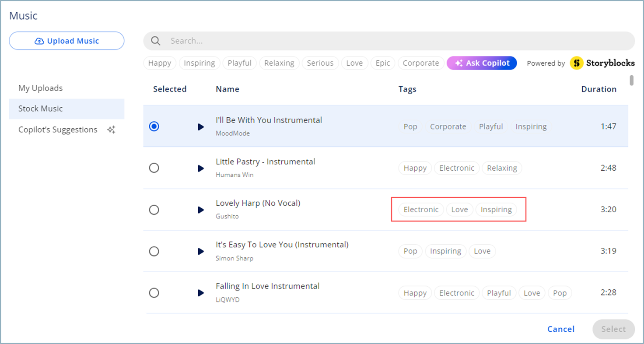Play It's Easy To Love You preview

pos(201,252)
